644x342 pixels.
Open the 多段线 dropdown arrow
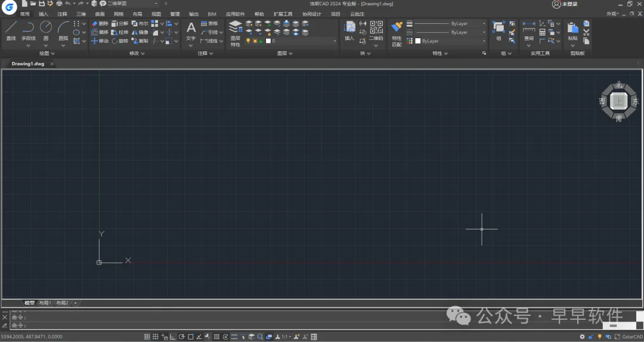[x=29, y=45]
